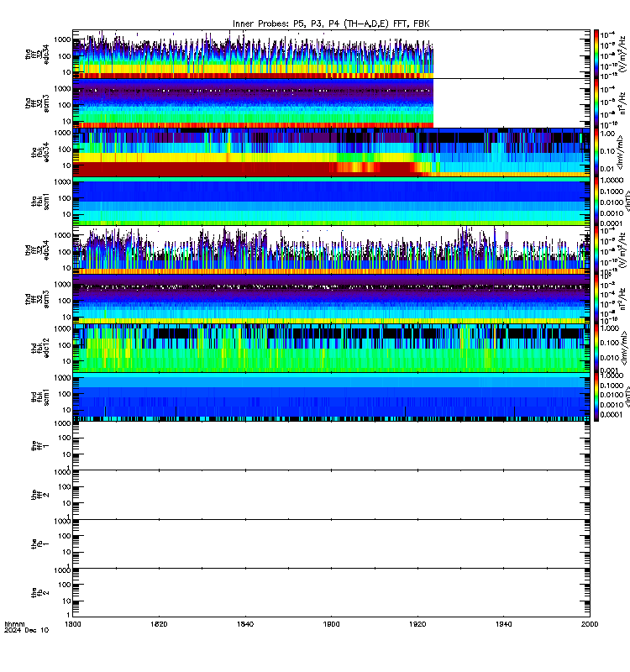The image size is (630, 672).
Task: Select the 'tha fff 32 edc34' axis label
Action: [37, 54]
